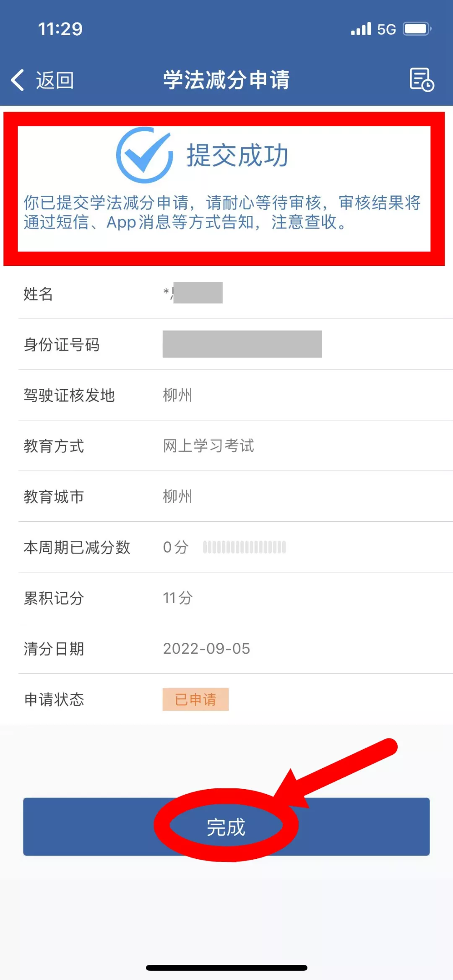This screenshot has width=453, height=980.
Task: Tap the 返回 back label
Action: point(55,80)
